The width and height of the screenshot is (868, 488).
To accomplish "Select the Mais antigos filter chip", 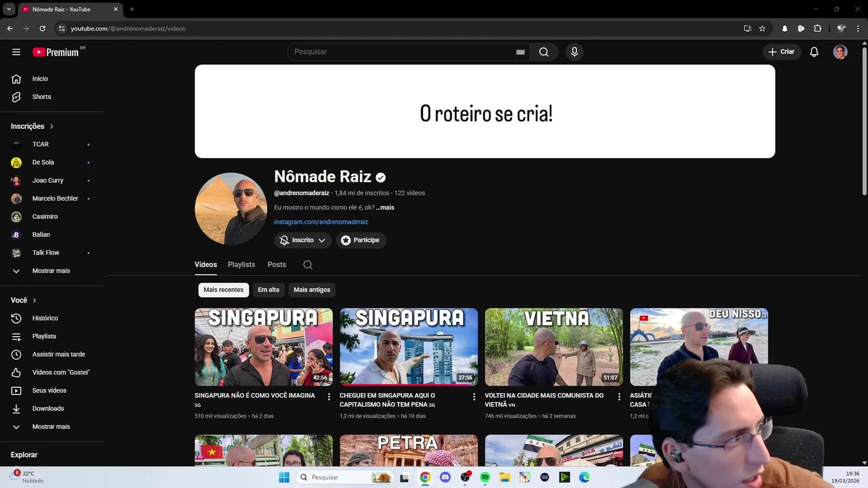I will (312, 290).
